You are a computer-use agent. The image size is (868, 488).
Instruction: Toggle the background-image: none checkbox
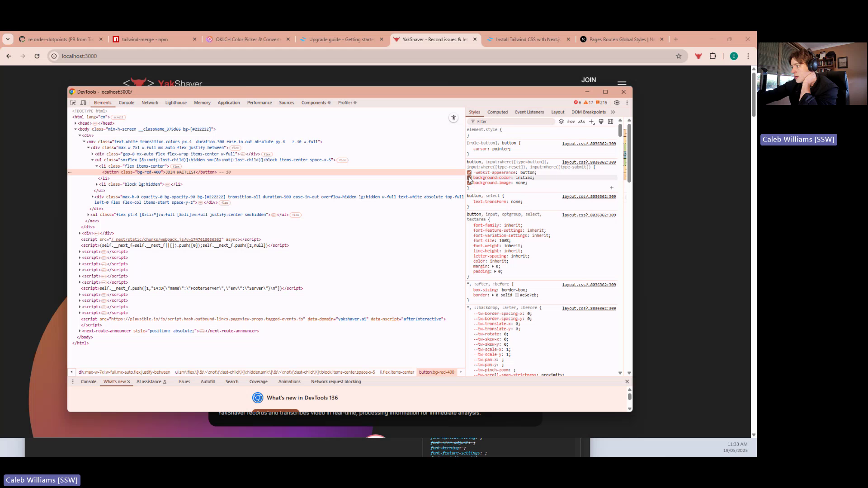469,183
